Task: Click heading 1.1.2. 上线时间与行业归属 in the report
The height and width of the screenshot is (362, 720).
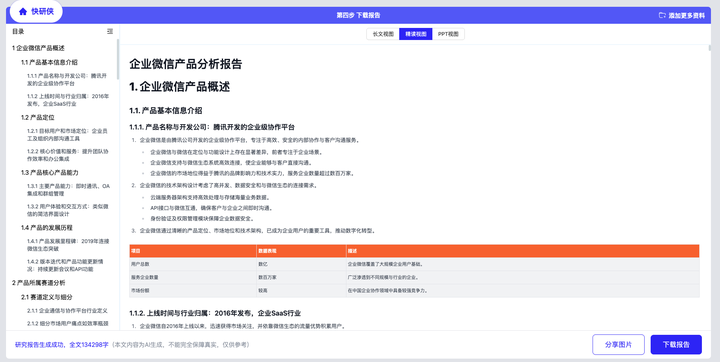Action: coord(215,313)
